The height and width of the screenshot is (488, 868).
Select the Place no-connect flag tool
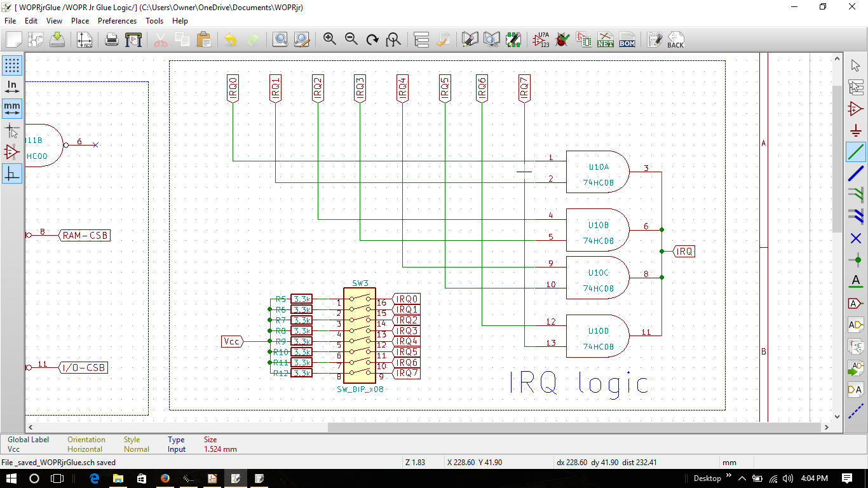pos(856,238)
